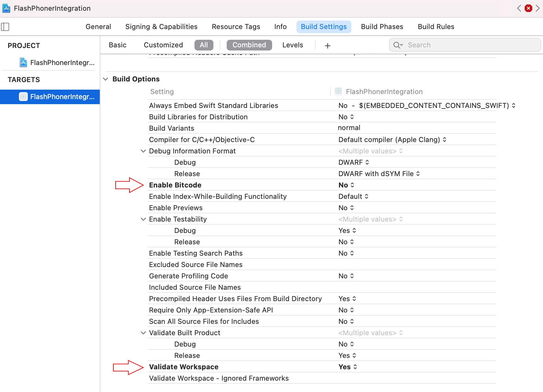Viewport: 543px width, 392px height.
Task: Open Always Embed Swift Standard Libraries value popup
Action: click(x=427, y=106)
